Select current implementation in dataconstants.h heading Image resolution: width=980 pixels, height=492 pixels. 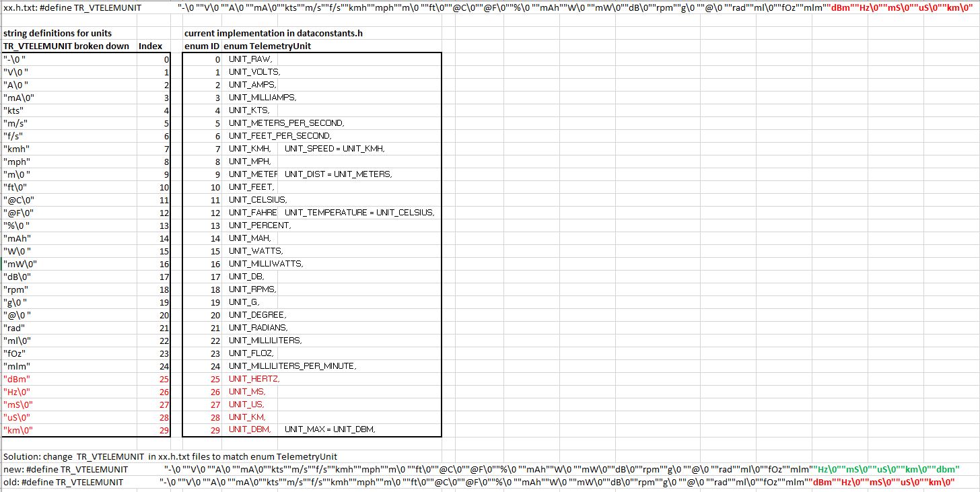[274, 34]
